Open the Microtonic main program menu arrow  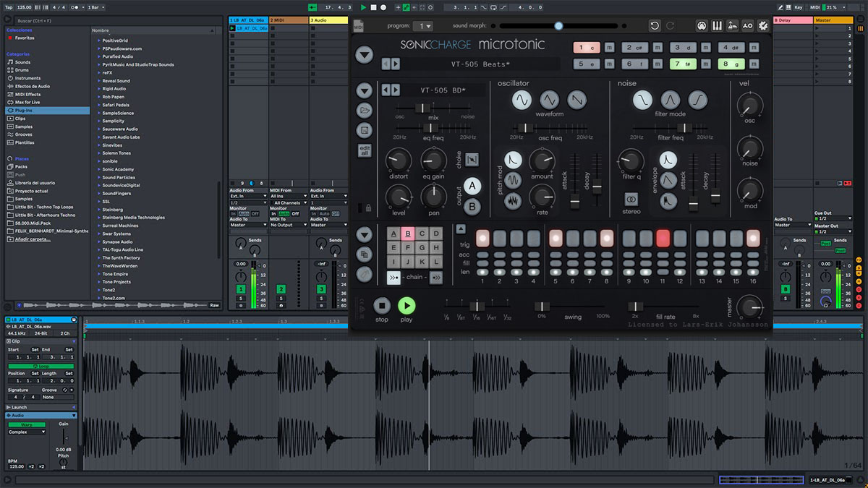pyautogui.click(x=365, y=53)
